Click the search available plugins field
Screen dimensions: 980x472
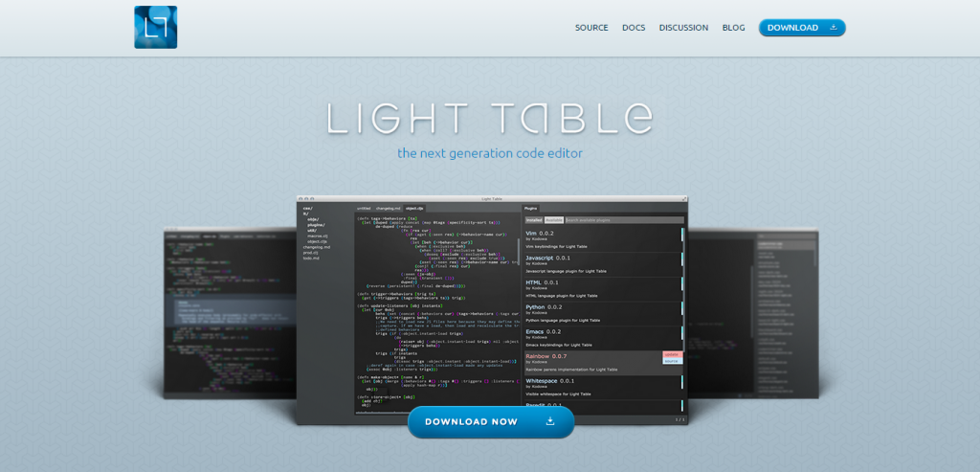point(624,220)
